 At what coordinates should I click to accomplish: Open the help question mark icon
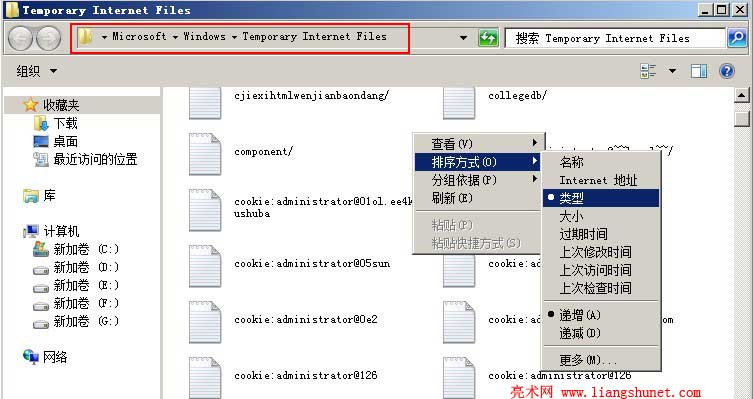pos(727,72)
